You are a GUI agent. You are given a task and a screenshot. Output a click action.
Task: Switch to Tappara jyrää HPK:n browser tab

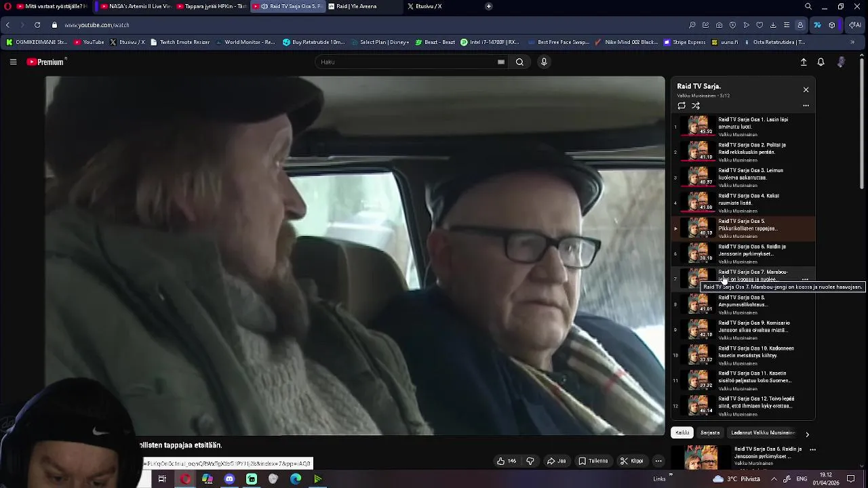point(211,6)
